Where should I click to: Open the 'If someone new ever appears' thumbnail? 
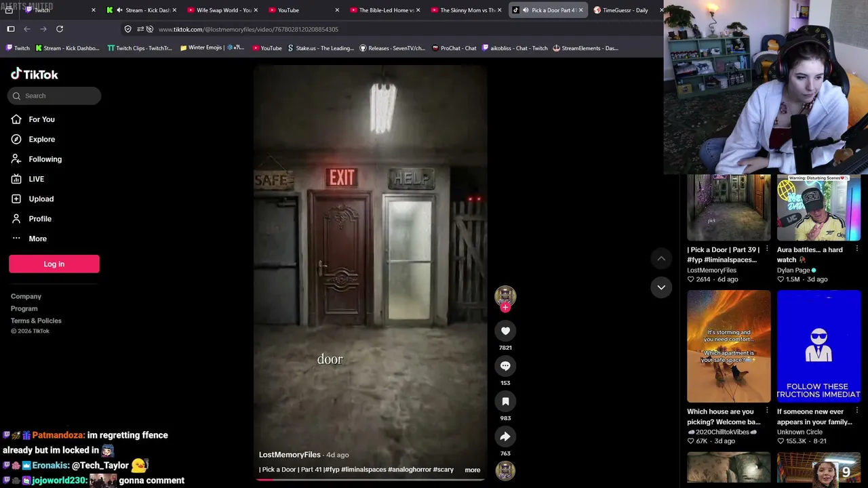[x=818, y=346]
